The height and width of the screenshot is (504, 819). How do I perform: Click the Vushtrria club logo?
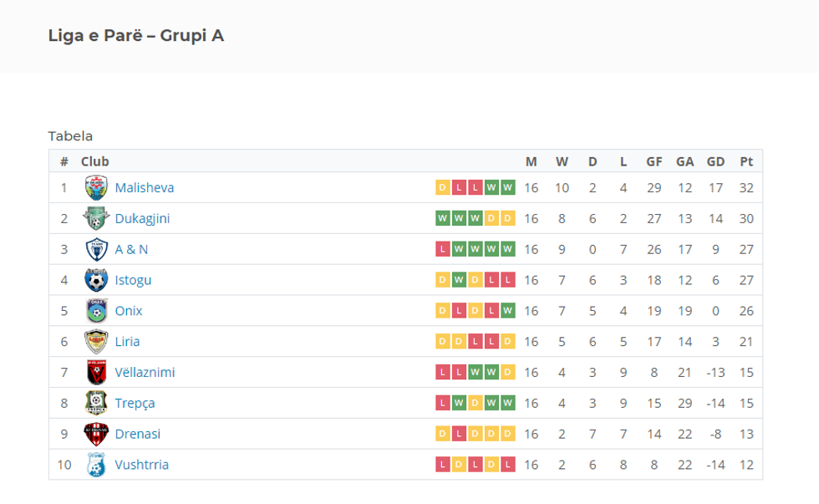click(x=97, y=465)
